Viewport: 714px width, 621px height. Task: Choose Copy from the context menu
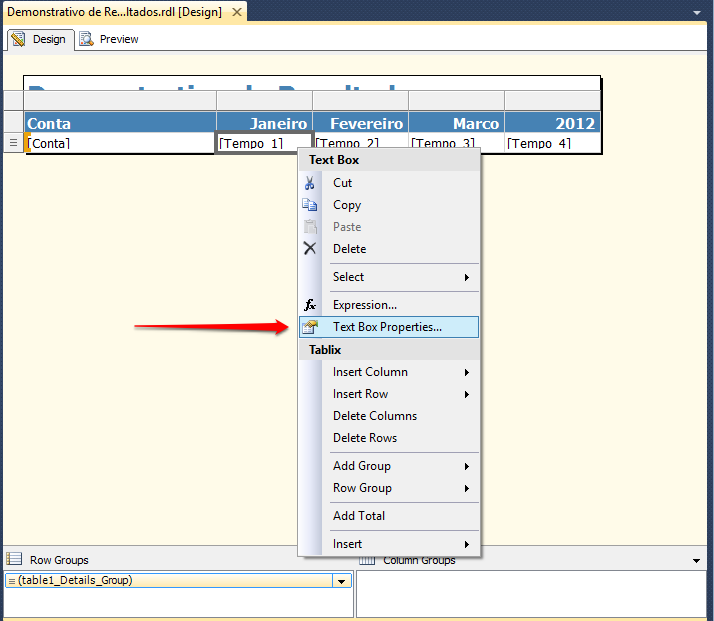pyautogui.click(x=389, y=205)
